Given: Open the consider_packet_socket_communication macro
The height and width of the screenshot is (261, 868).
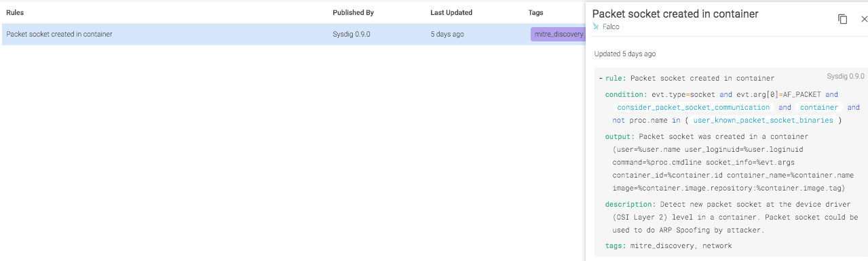Looking at the screenshot, I should click(x=694, y=107).
